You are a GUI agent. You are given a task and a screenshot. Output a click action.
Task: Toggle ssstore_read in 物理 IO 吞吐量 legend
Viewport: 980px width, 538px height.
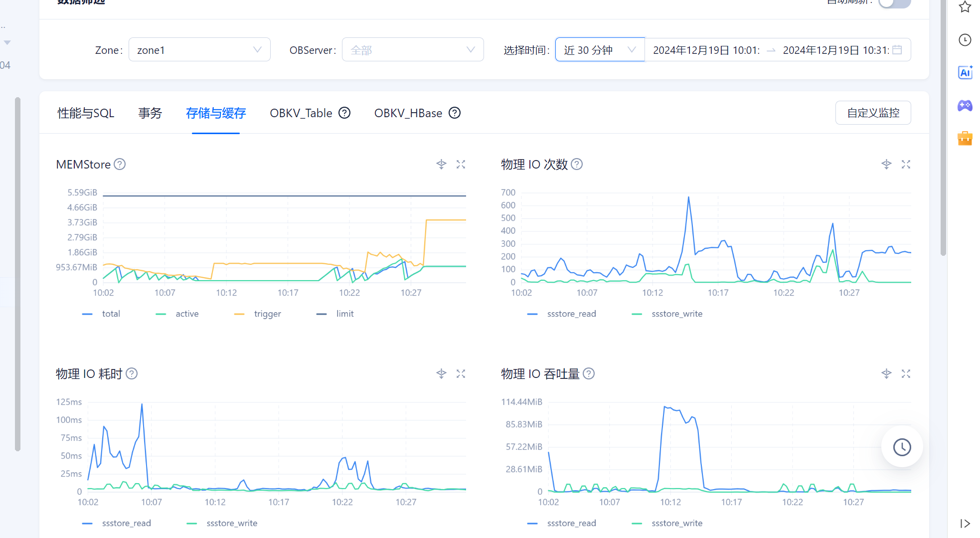pos(562,523)
